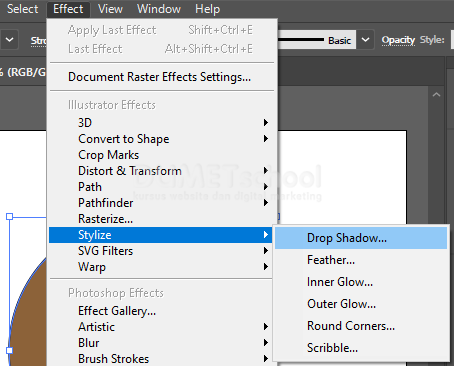The height and width of the screenshot is (366, 454).
Task: Choose Document Raster Effects Settings
Action: tap(162, 77)
